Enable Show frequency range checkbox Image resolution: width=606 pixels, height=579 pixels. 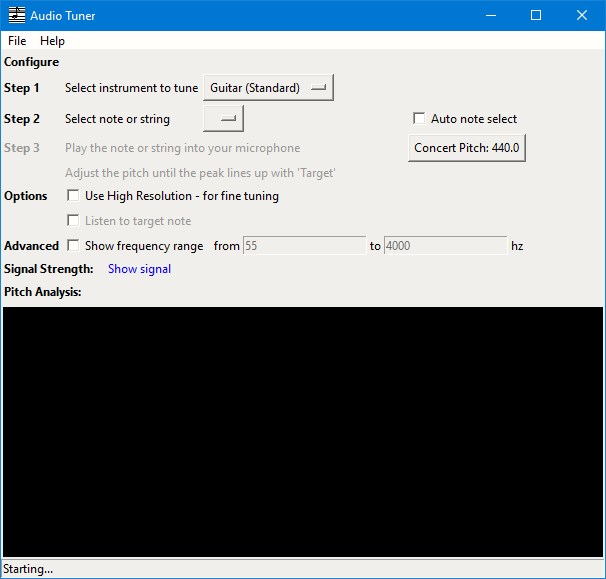click(73, 245)
